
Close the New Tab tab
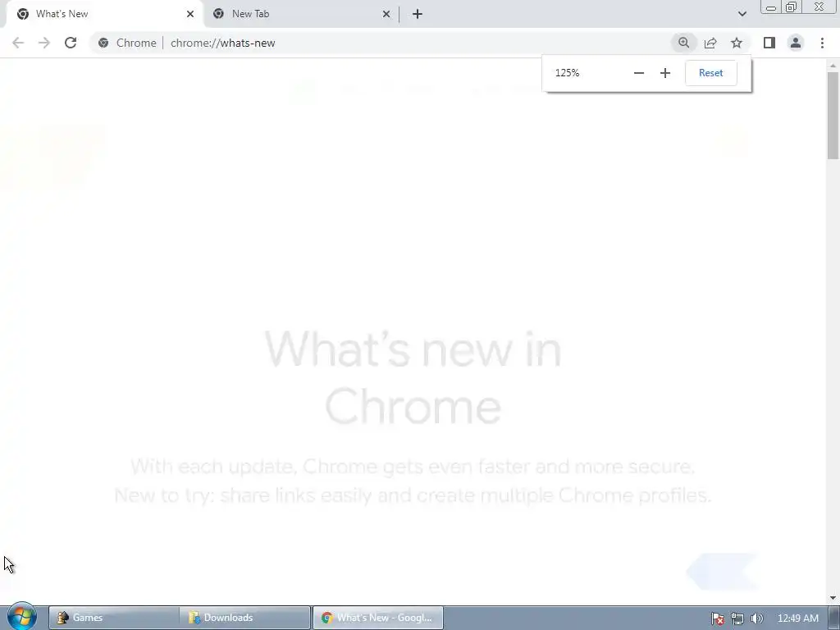[x=386, y=14]
